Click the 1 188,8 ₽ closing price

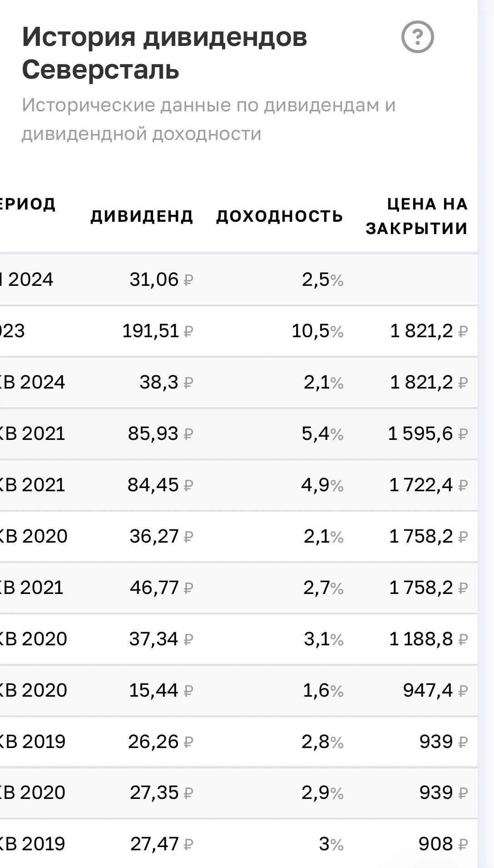[x=429, y=639]
